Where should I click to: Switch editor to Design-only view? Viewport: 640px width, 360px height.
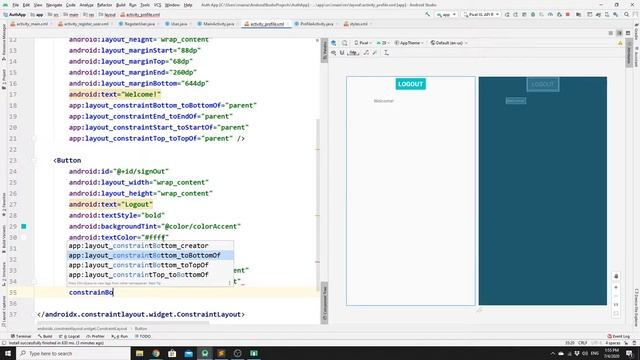[628, 33]
